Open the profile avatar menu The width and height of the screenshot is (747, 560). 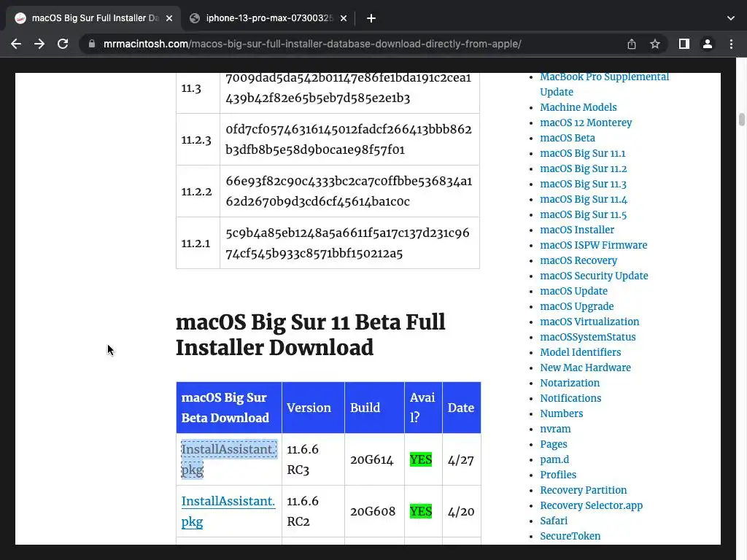click(x=708, y=44)
